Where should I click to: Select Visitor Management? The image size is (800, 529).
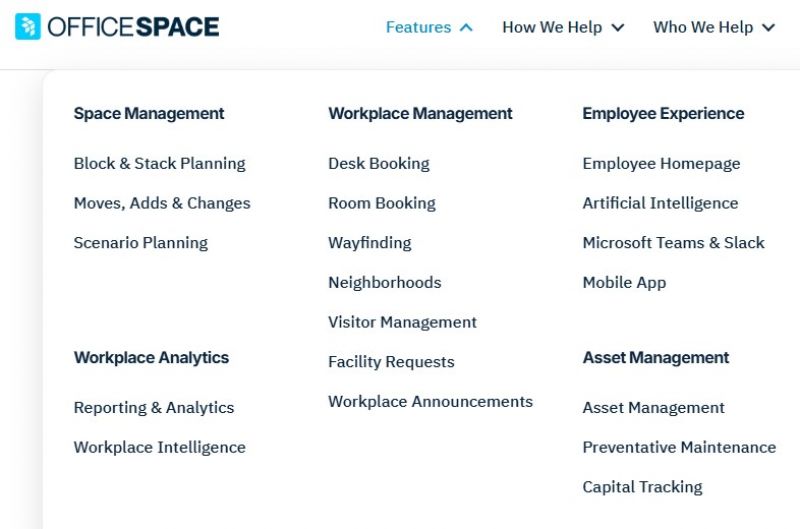403,322
